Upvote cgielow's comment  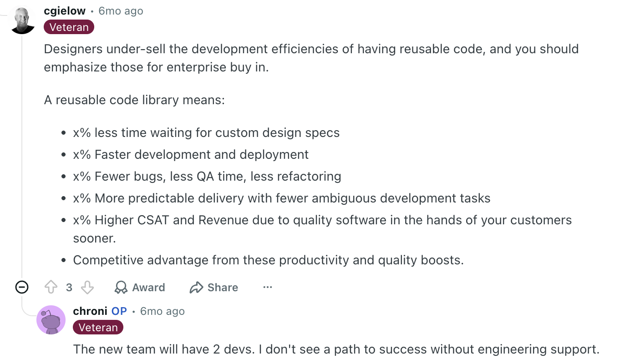pos(51,287)
